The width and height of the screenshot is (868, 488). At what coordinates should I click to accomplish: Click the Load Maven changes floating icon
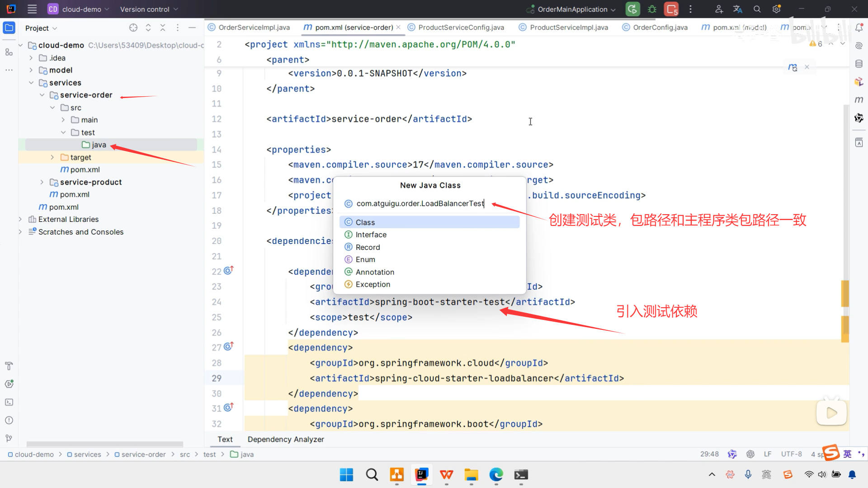coord(793,67)
